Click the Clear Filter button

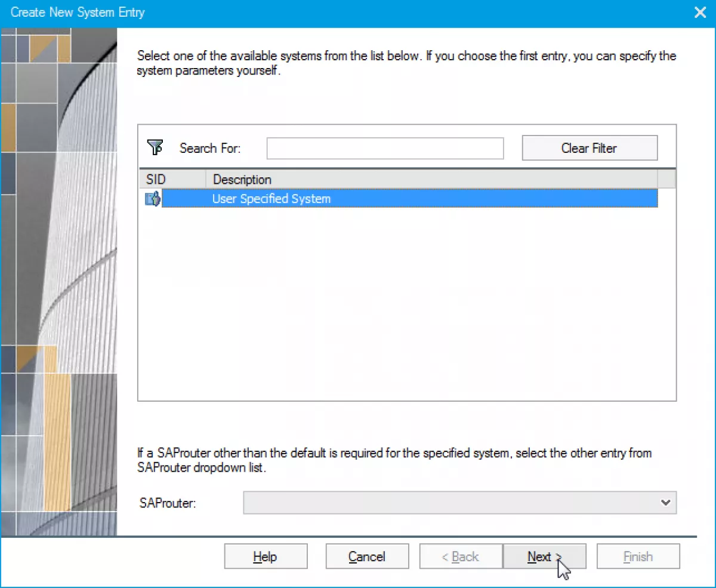[590, 148]
